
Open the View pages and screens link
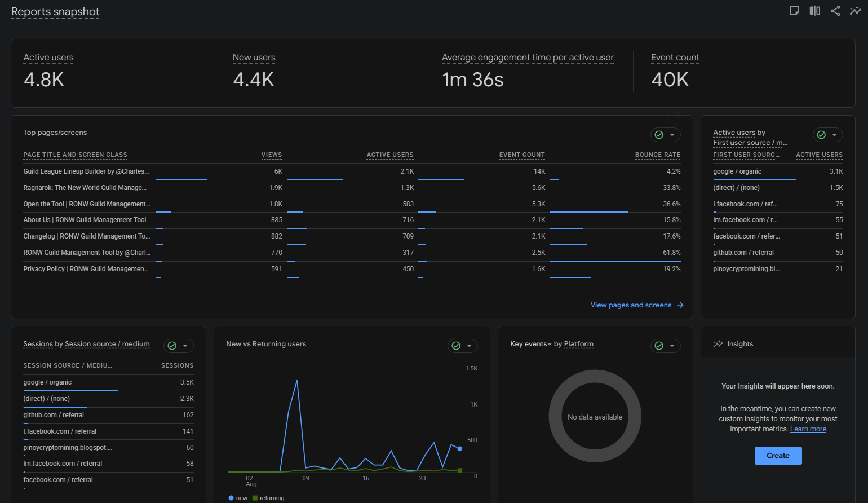click(637, 305)
